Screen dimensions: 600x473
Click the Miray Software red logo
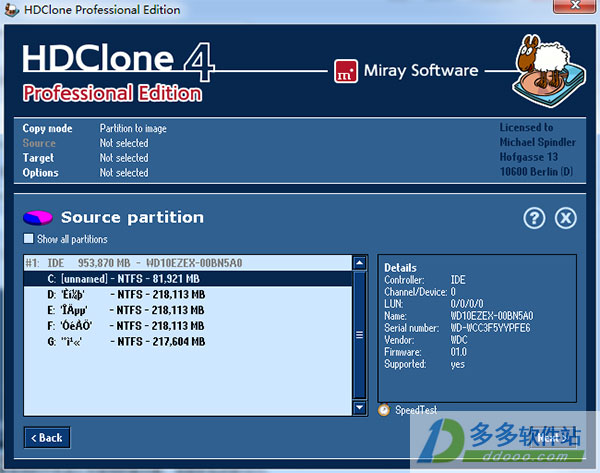point(346,71)
